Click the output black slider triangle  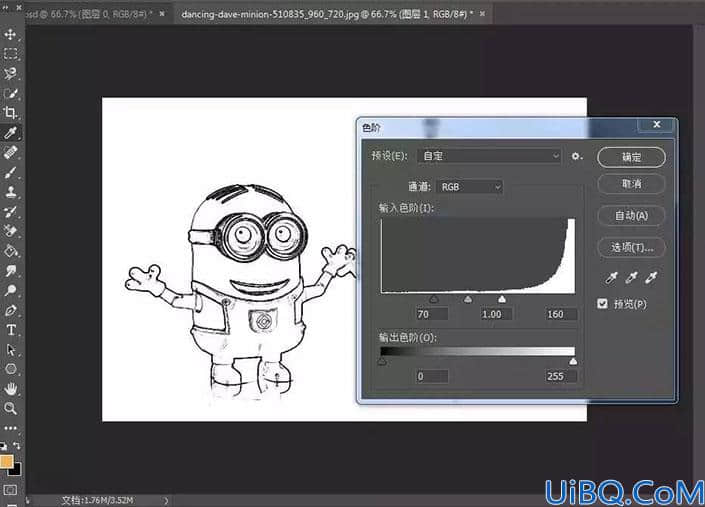click(x=382, y=361)
